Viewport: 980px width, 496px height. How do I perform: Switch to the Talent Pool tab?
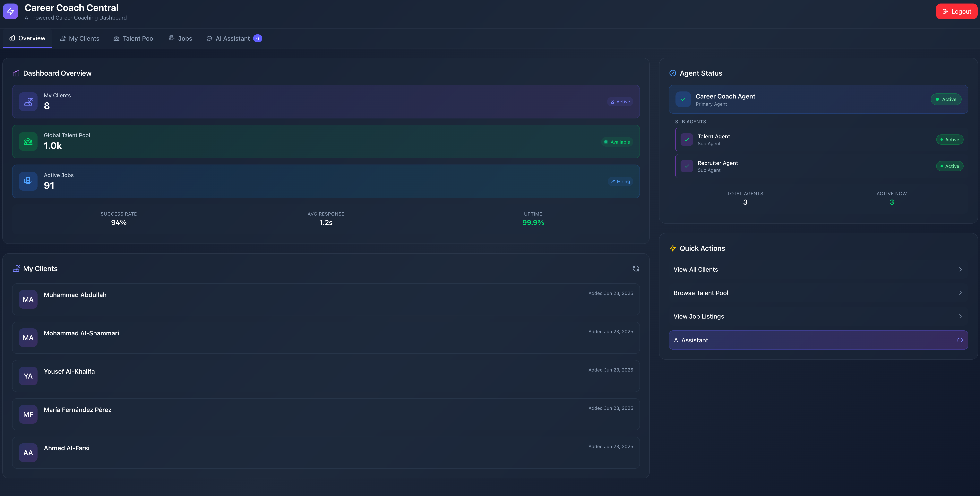pos(134,38)
